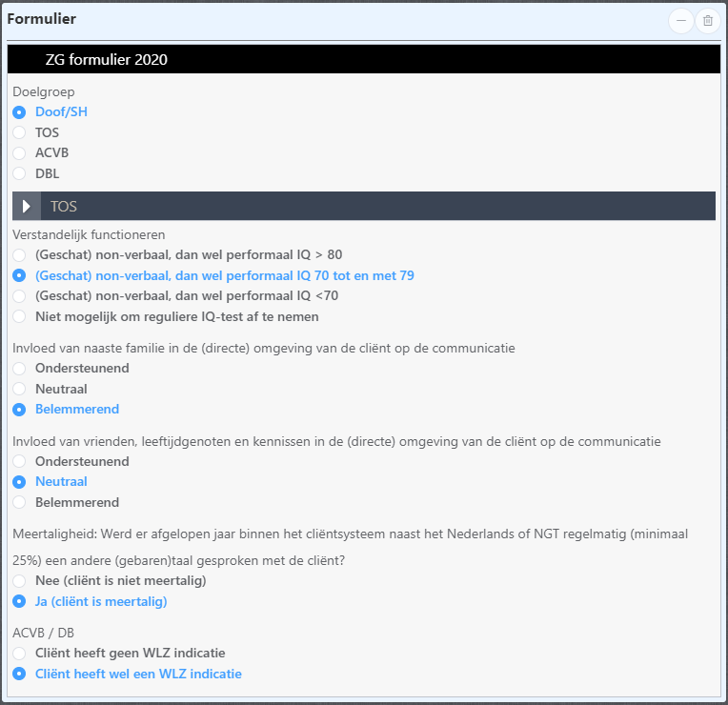Select performaal IQ > 80 option

pyautogui.click(x=19, y=254)
